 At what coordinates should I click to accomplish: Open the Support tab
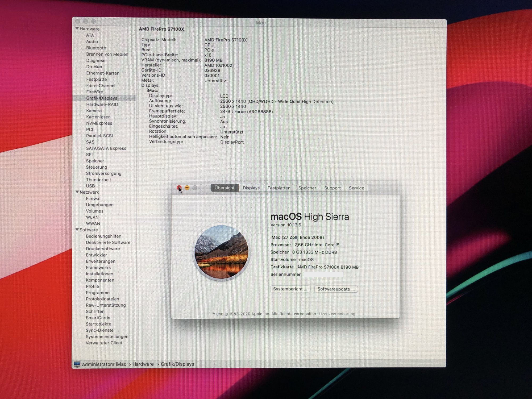pyautogui.click(x=332, y=188)
